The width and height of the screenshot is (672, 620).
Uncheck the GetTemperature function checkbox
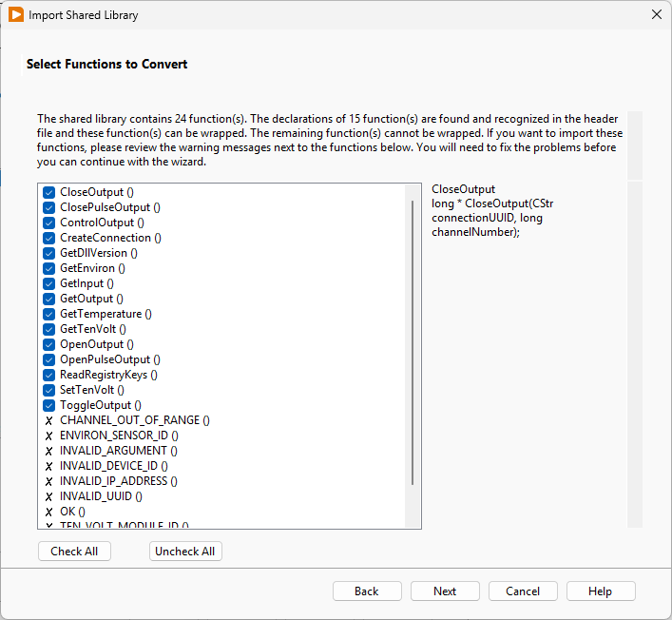[x=49, y=314]
